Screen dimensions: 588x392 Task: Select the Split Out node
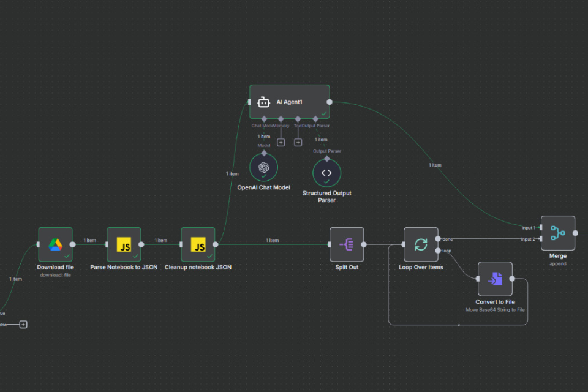click(x=347, y=244)
